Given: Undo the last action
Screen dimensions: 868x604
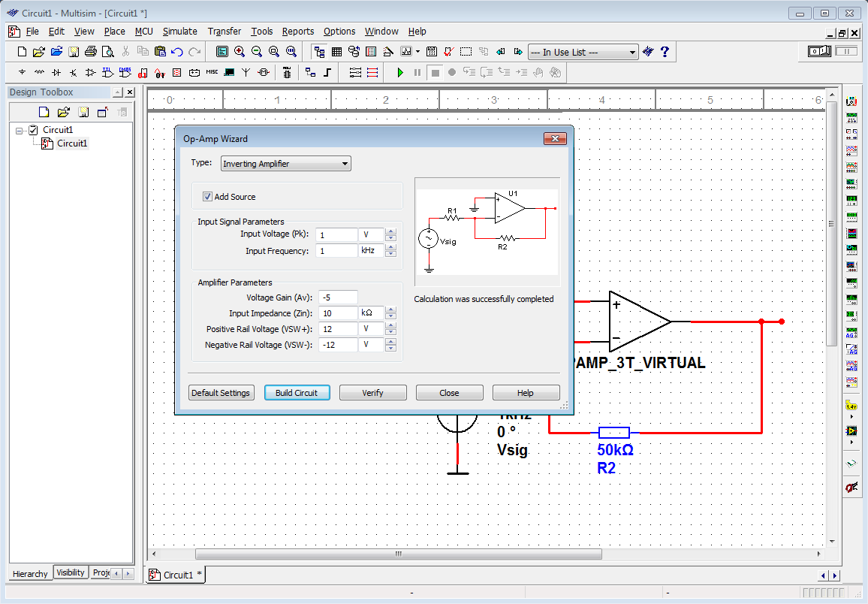Looking at the screenshot, I should coord(177,52).
